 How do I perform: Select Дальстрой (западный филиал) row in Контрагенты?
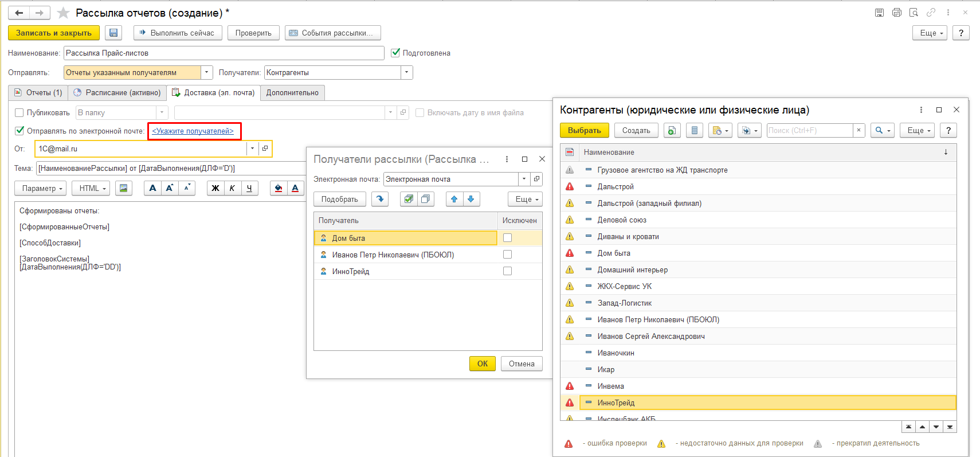tap(758, 203)
